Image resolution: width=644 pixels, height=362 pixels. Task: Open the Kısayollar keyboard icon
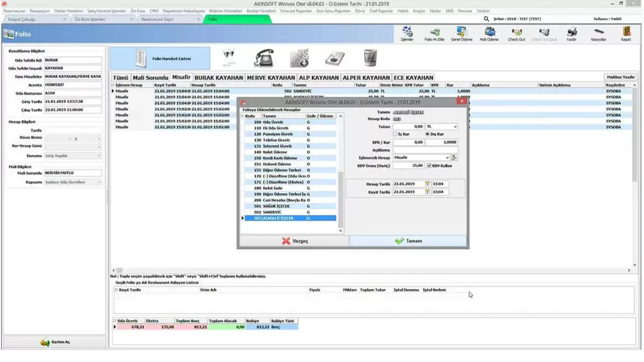click(x=598, y=34)
